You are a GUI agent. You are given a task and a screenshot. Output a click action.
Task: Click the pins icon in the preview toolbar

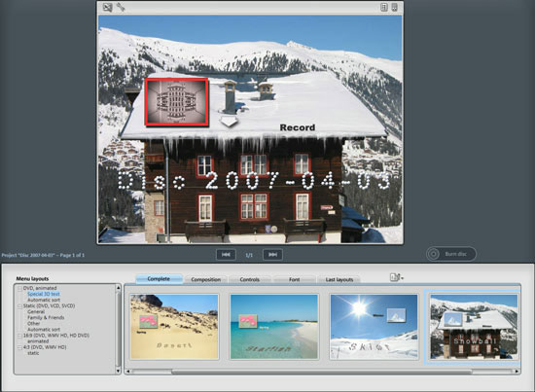(121, 7)
